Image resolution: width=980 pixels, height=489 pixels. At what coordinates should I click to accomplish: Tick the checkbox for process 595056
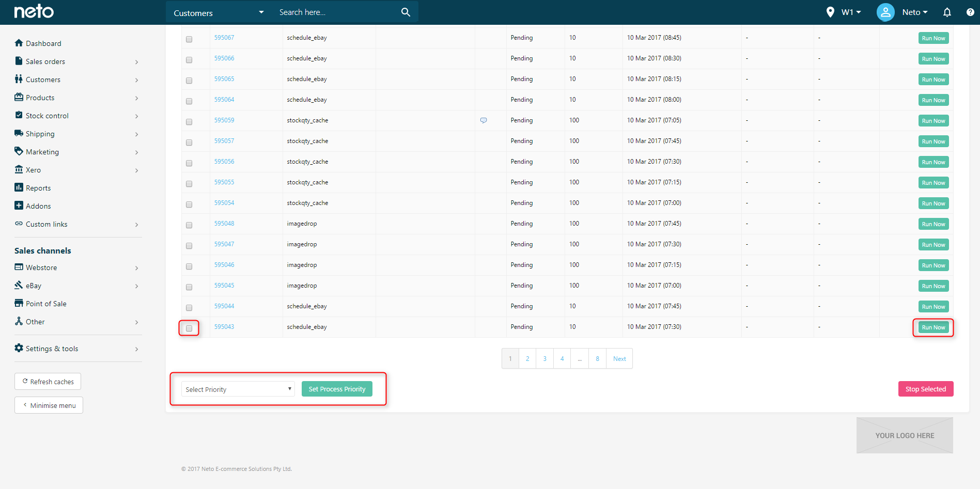tap(189, 163)
